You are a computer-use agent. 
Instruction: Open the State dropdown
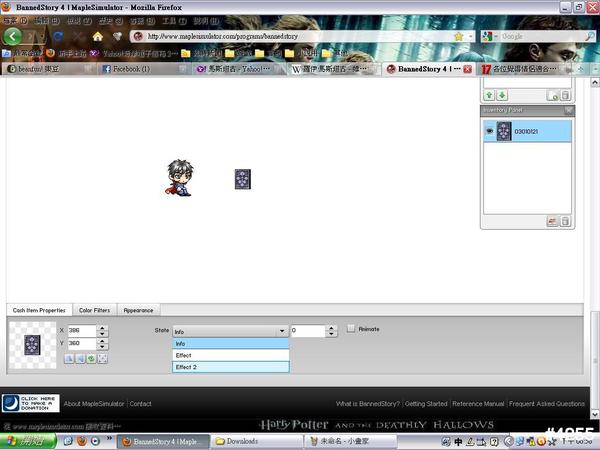pyautogui.click(x=230, y=331)
